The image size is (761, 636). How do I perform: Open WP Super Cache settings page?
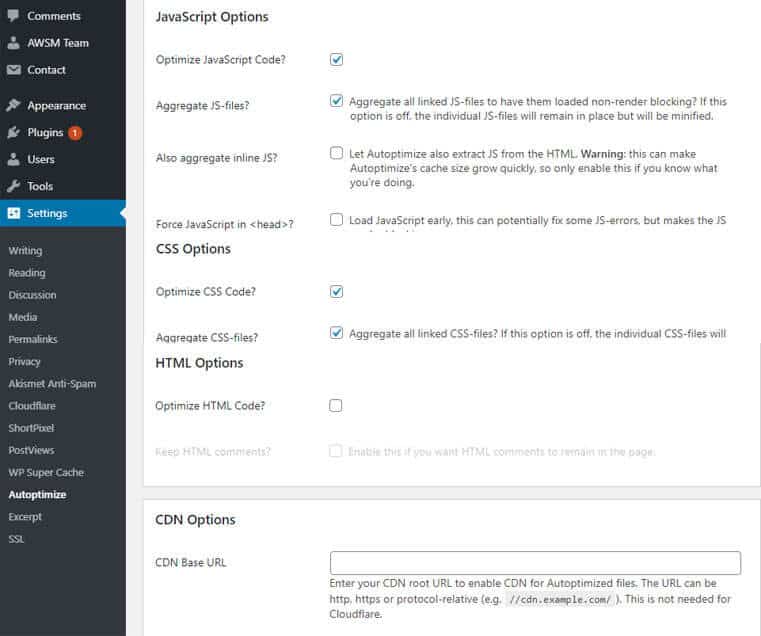click(46, 472)
